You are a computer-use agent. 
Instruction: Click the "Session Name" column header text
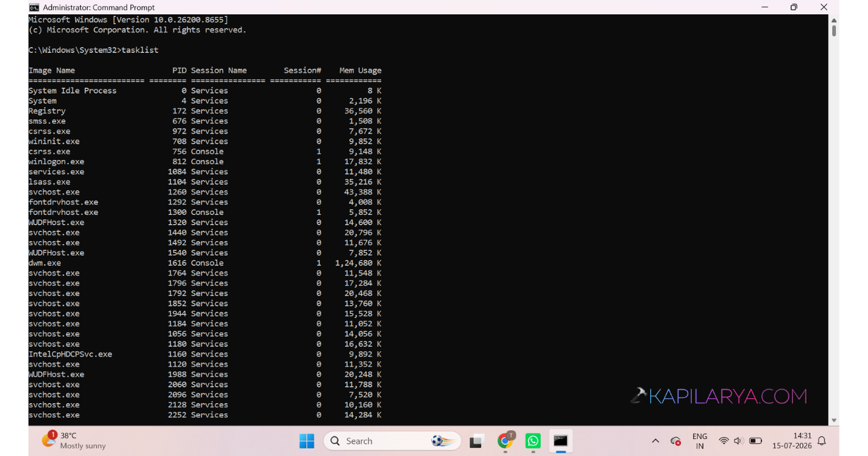(x=218, y=70)
